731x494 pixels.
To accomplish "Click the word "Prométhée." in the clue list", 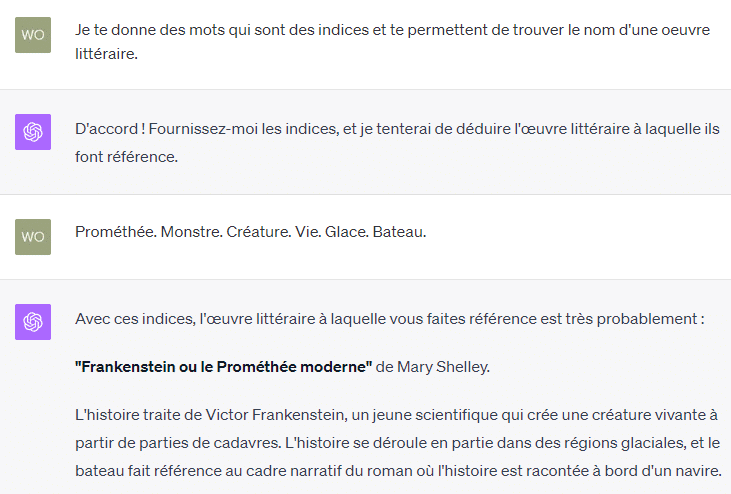I will point(113,232).
